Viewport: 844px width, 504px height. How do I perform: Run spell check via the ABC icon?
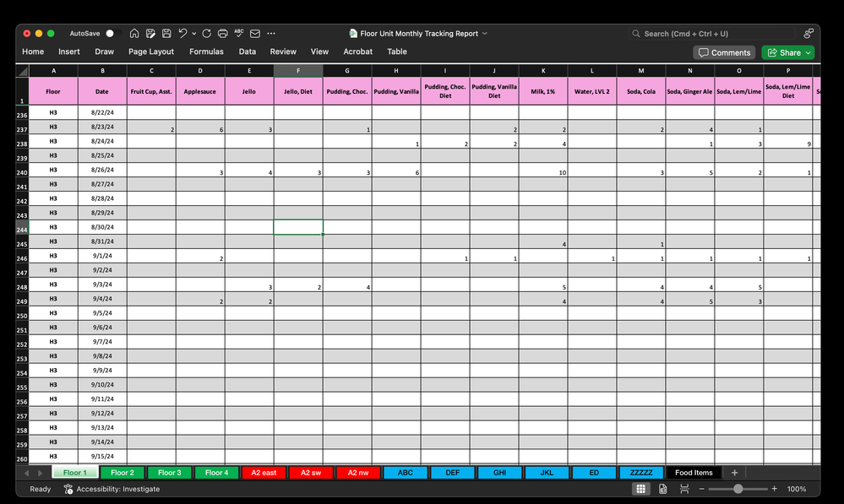click(239, 33)
